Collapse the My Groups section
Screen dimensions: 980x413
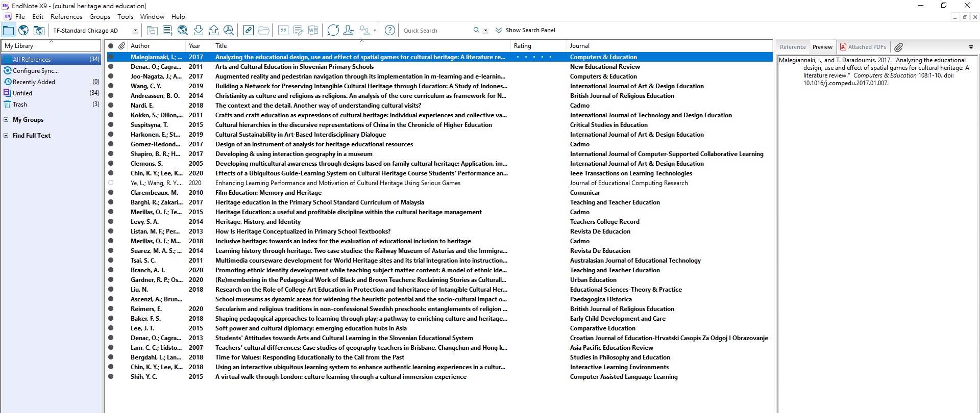tap(6, 120)
